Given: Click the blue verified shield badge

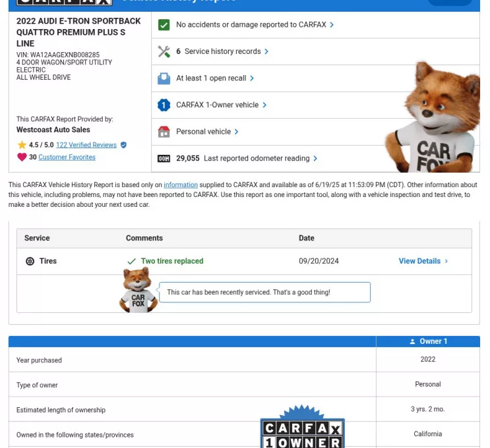Looking at the screenshot, I should point(123,145).
